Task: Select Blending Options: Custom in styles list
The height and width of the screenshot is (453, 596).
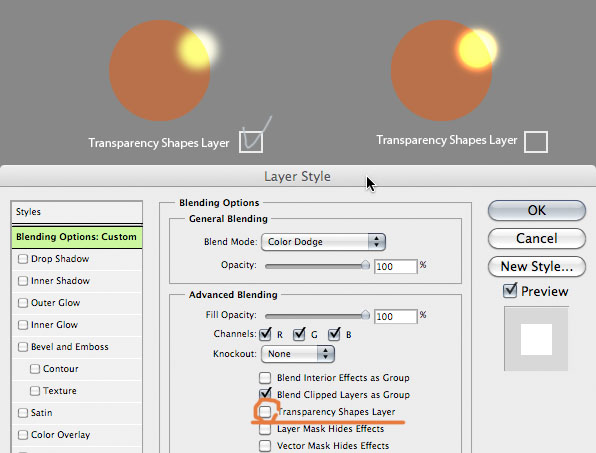Action: point(77,237)
